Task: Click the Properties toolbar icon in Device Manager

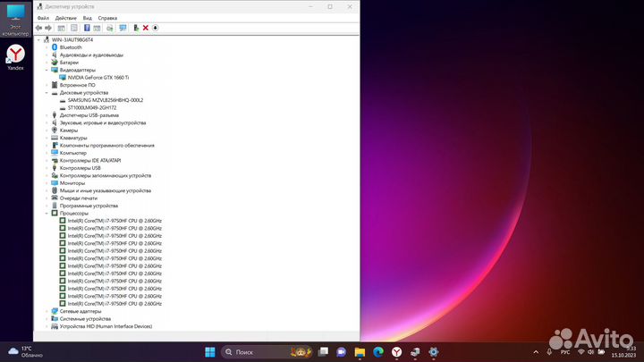Action: pyautogui.click(x=73, y=28)
